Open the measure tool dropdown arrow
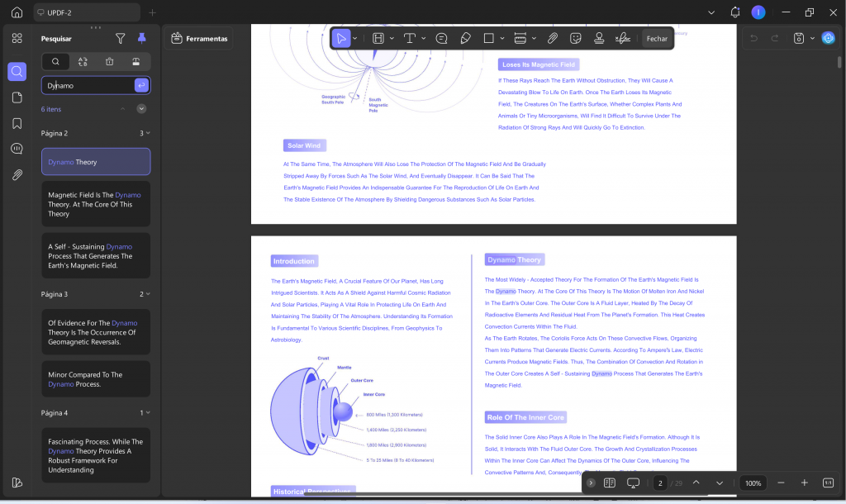 tap(534, 38)
